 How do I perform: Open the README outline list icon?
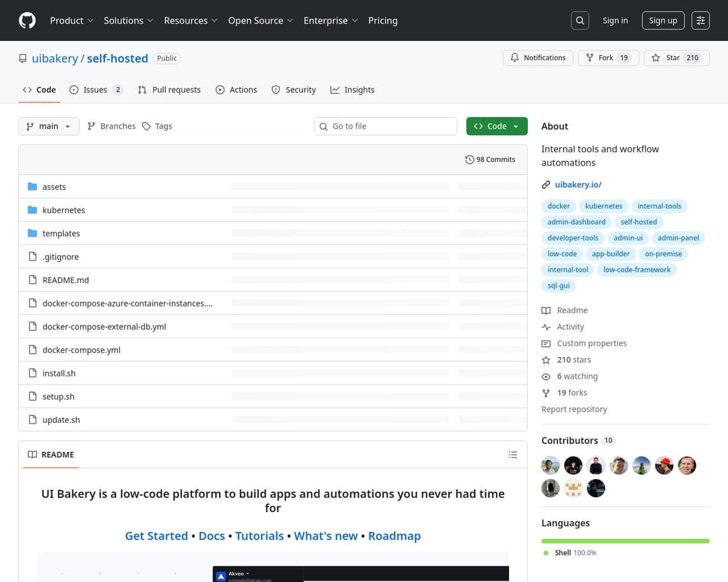(x=513, y=455)
